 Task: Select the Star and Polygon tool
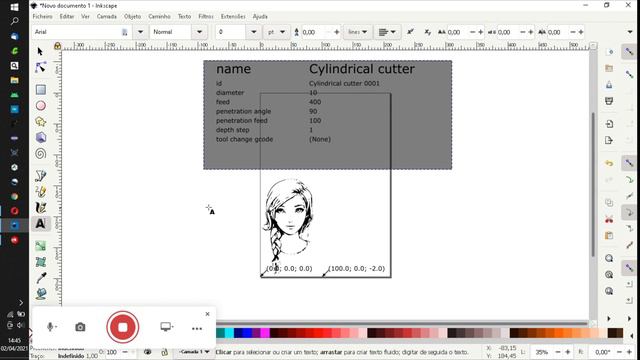tap(40, 122)
